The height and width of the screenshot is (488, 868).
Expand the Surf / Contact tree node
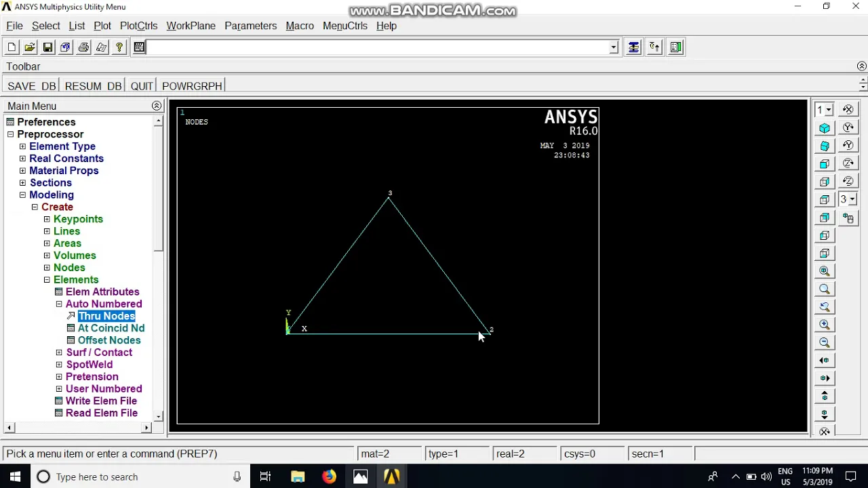pyautogui.click(x=59, y=353)
